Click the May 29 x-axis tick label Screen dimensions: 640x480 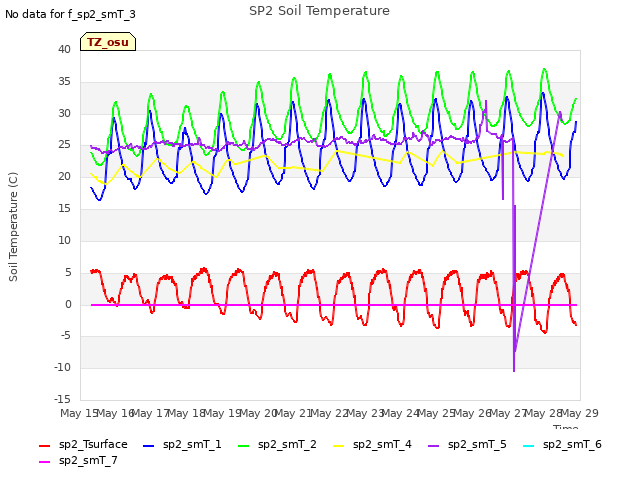pos(580,413)
